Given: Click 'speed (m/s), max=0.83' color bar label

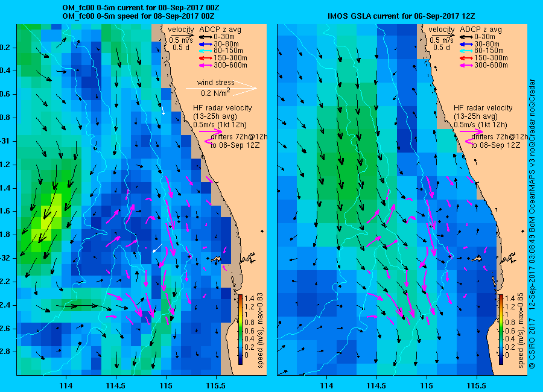Looking at the screenshot, I should pos(260,330).
